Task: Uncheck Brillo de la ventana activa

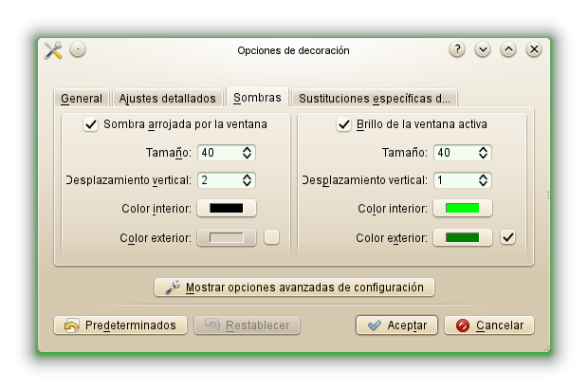Action: (343, 123)
